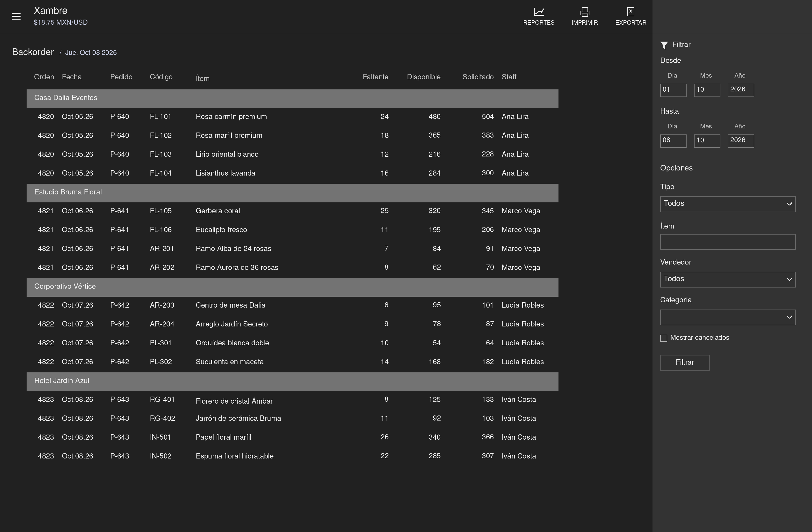Open the hamburger navigation menu

tap(16, 16)
